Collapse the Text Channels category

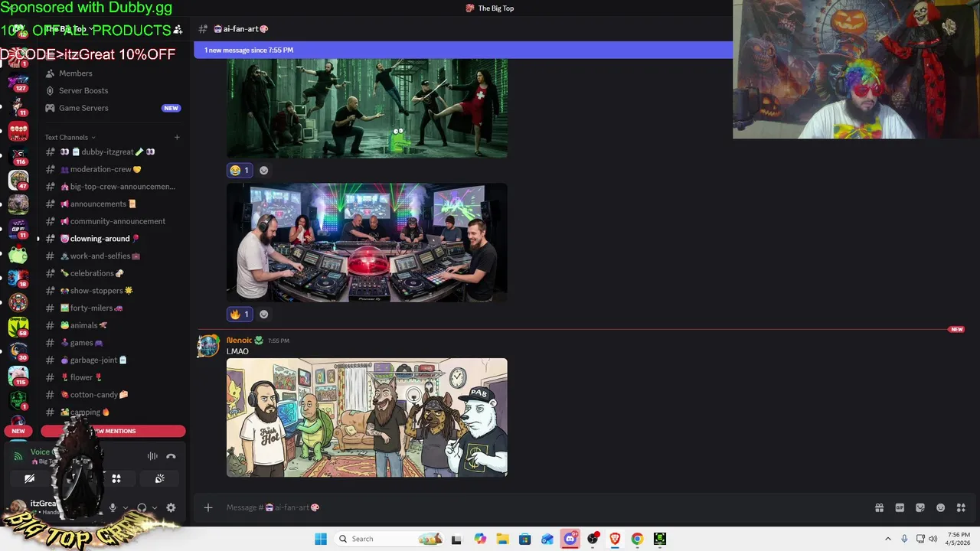point(70,138)
